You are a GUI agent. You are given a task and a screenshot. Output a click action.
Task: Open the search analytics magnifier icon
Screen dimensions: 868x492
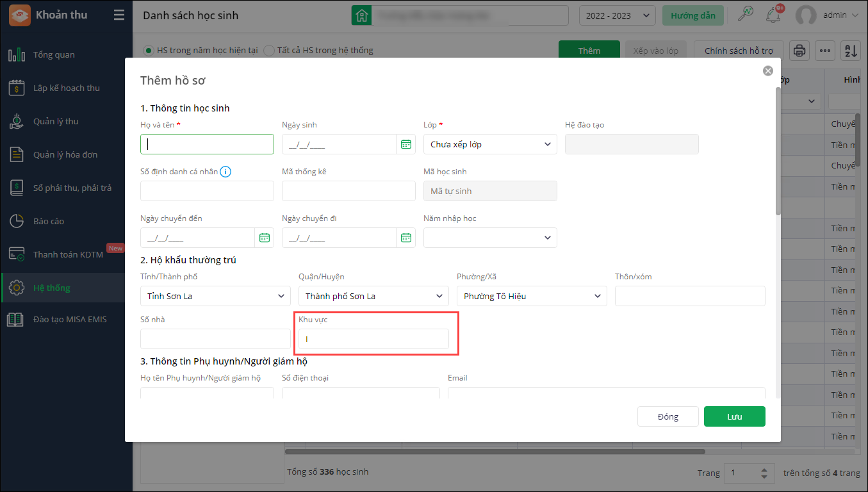(x=746, y=14)
